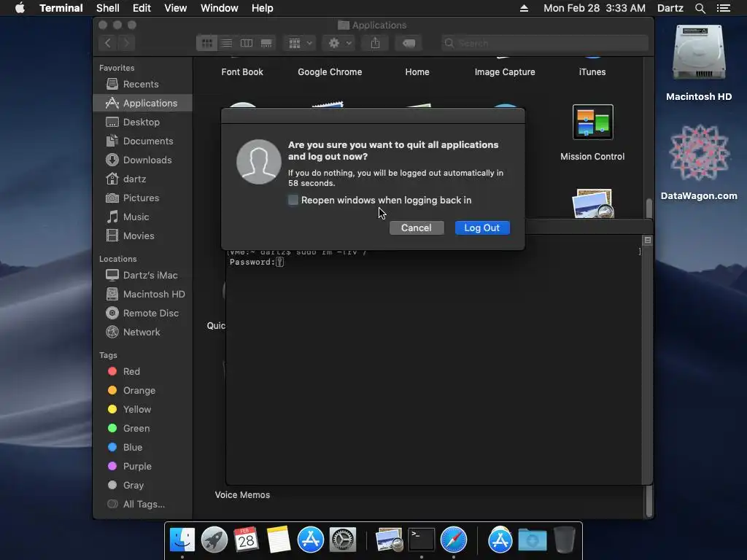747x560 pixels.
Task: Cancel the log out dialog
Action: (x=417, y=227)
